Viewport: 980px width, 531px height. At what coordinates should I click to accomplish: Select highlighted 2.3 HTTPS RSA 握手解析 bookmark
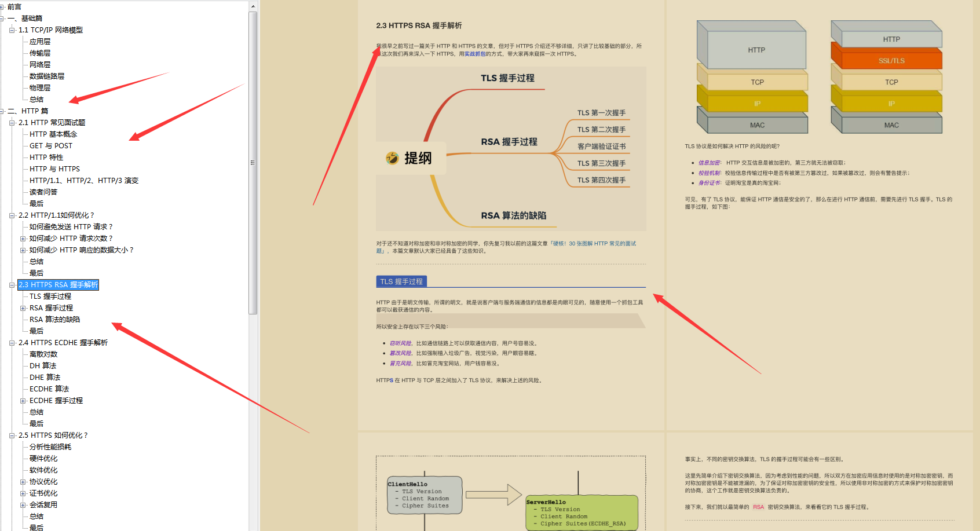click(x=58, y=285)
